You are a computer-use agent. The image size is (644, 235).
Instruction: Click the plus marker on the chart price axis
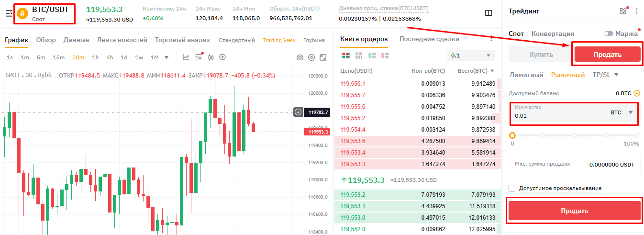point(298,112)
